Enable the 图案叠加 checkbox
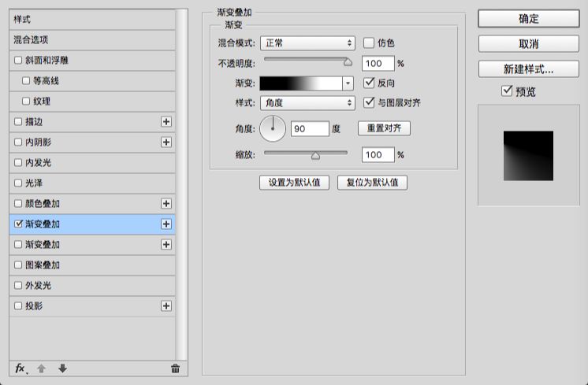 [18, 265]
